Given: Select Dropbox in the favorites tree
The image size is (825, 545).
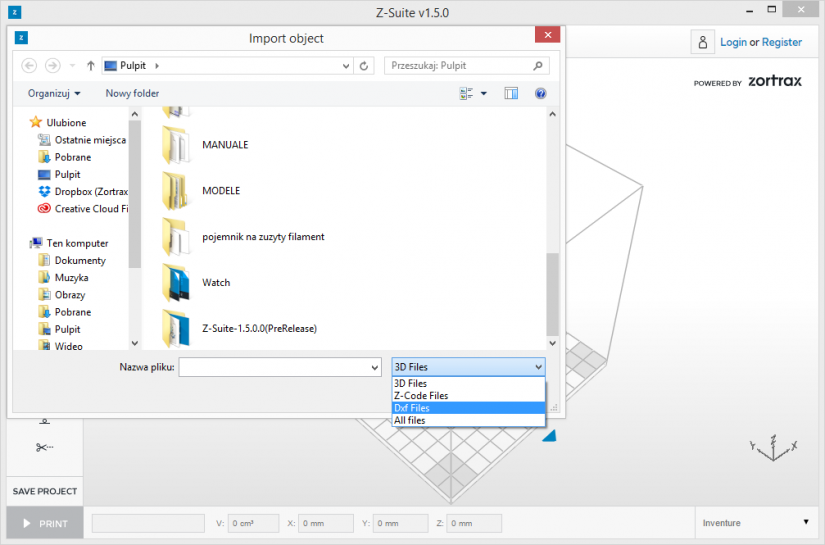Looking at the screenshot, I should pyautogui.click(x=84, y=191).
